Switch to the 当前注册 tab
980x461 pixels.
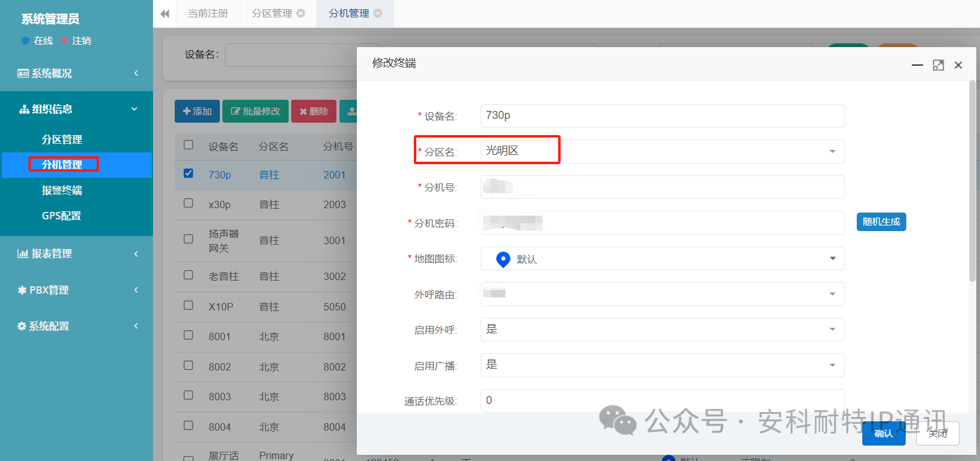(208, 13)
